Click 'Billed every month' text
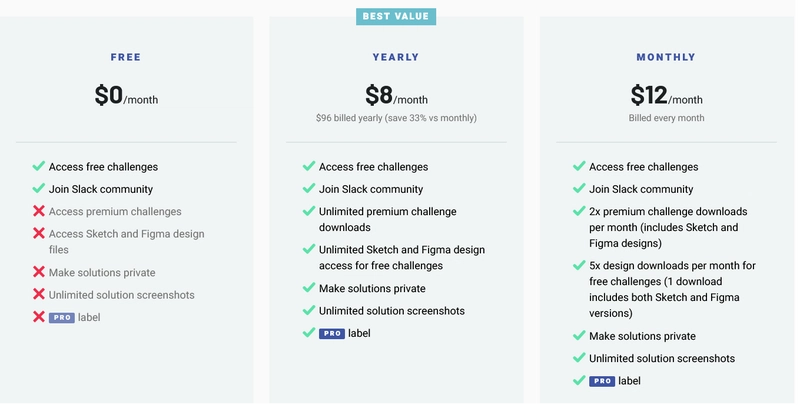Image resolution: width=800 pixels, height=405 pixels. [x=666, y=118]
